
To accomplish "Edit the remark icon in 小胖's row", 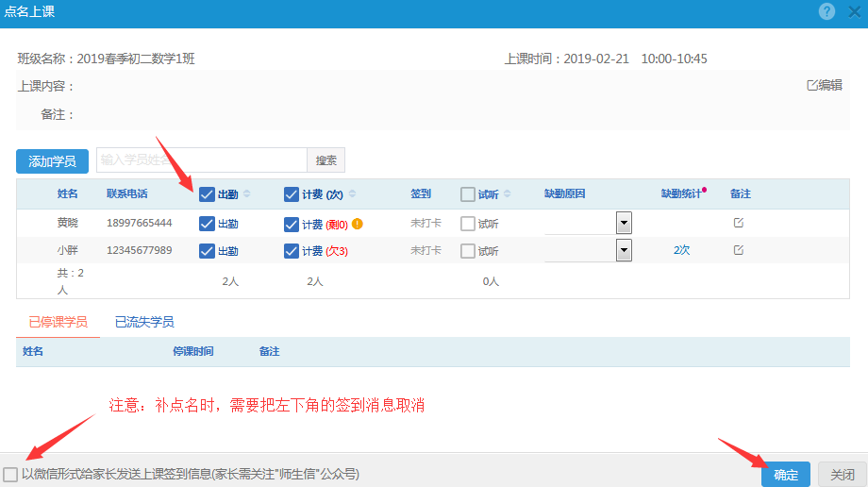I will tap(739, 250).
